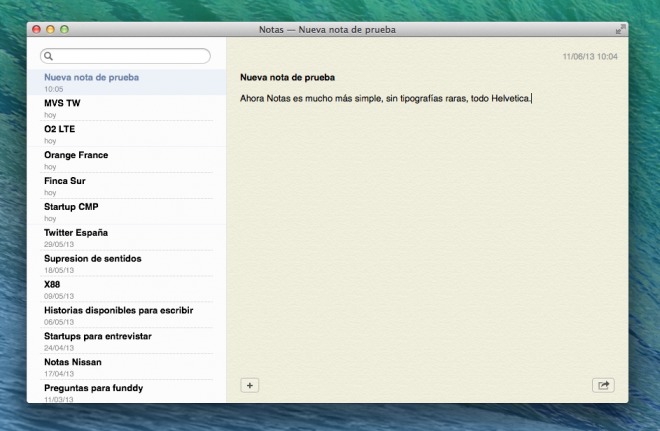Open the 'O2 LTE' note
Screen dimensions: 660x431
click(126, 134)
